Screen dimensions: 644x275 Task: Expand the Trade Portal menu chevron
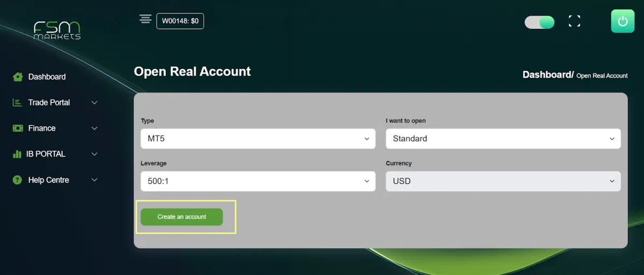pos(94,102)
